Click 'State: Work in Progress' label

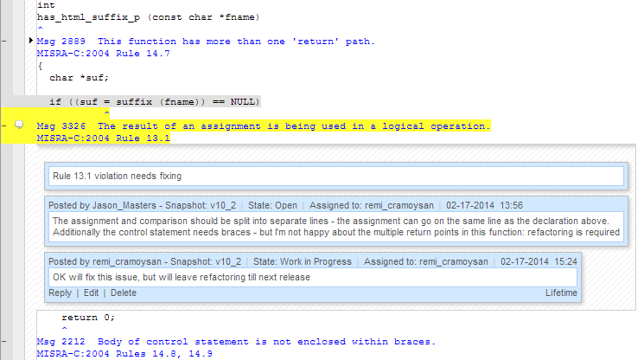pos(303,262)
